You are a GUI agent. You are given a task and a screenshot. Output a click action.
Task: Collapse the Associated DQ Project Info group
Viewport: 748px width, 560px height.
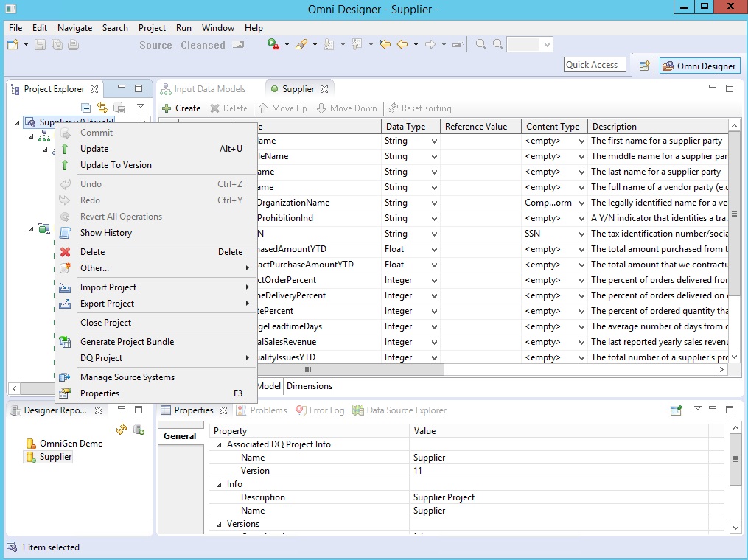219,444
